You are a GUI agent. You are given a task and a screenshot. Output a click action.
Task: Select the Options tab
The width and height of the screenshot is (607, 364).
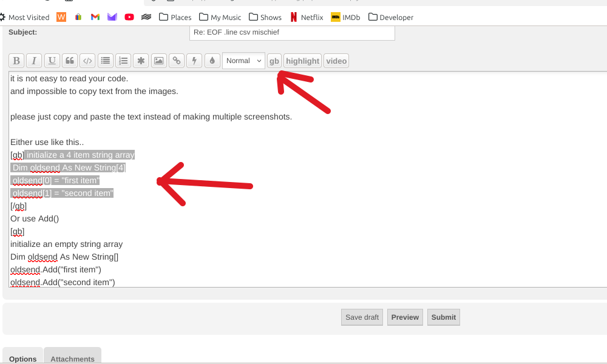(23, 359)
